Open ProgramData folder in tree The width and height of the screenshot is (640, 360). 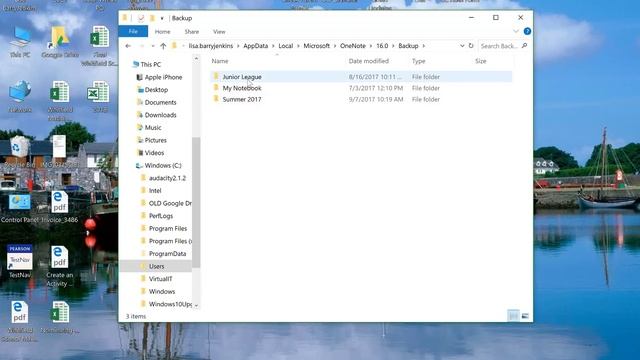coord(167,254)
